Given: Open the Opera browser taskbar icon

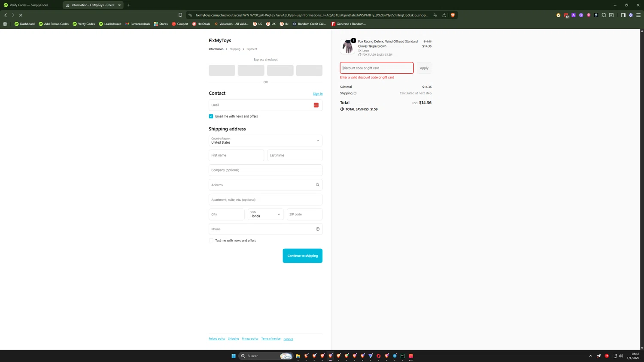Looking at the screenshot, I should (379, 356).
